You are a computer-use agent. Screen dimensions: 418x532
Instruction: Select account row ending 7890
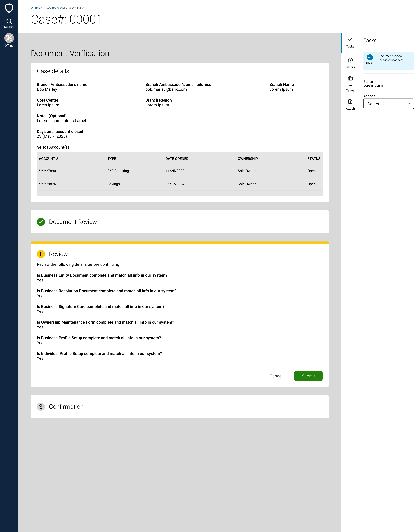47,171
